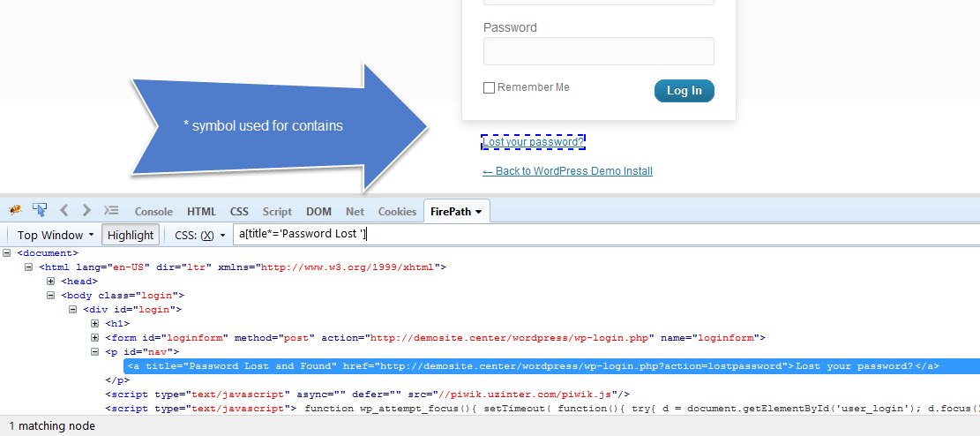980x436 pixels.
Task: Expand the form loginform node
Action: click(95, 338)
